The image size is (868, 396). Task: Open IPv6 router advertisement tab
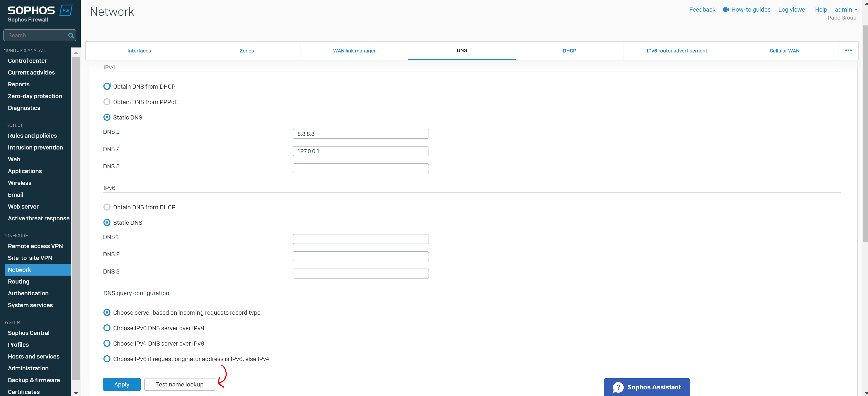(x=677, y=51)
